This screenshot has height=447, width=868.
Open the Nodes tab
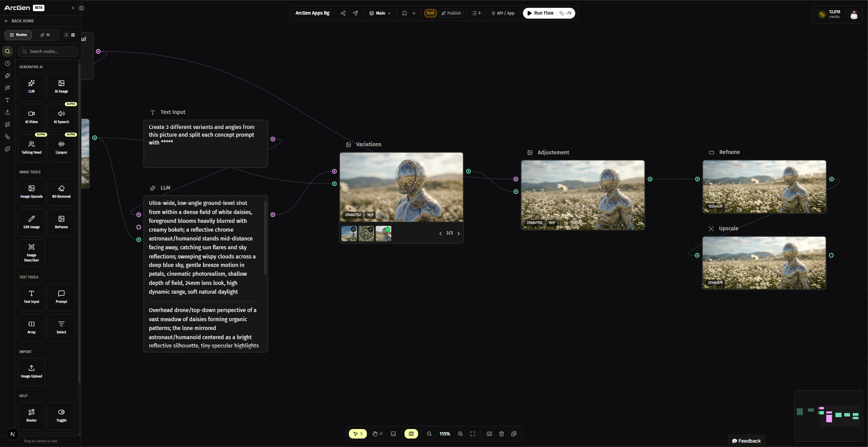18,35
